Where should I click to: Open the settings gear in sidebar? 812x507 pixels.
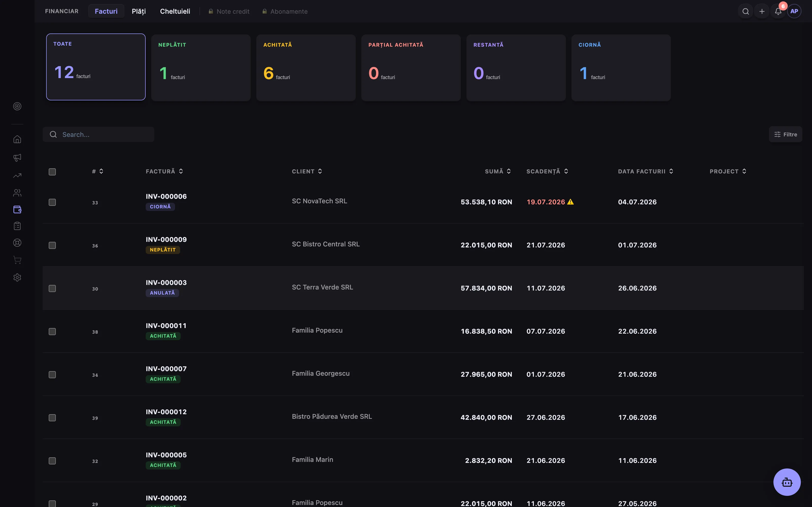pos(17,277)
